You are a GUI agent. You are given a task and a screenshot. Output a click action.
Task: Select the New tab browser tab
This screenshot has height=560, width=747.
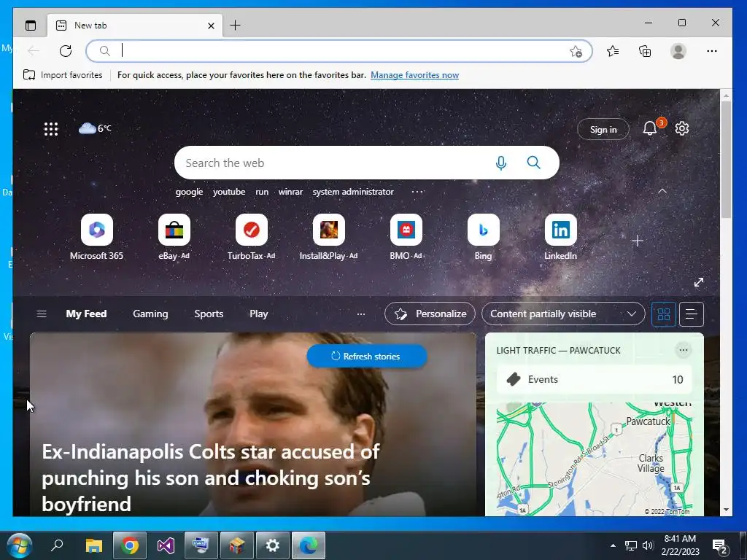(x=135, y=26)
